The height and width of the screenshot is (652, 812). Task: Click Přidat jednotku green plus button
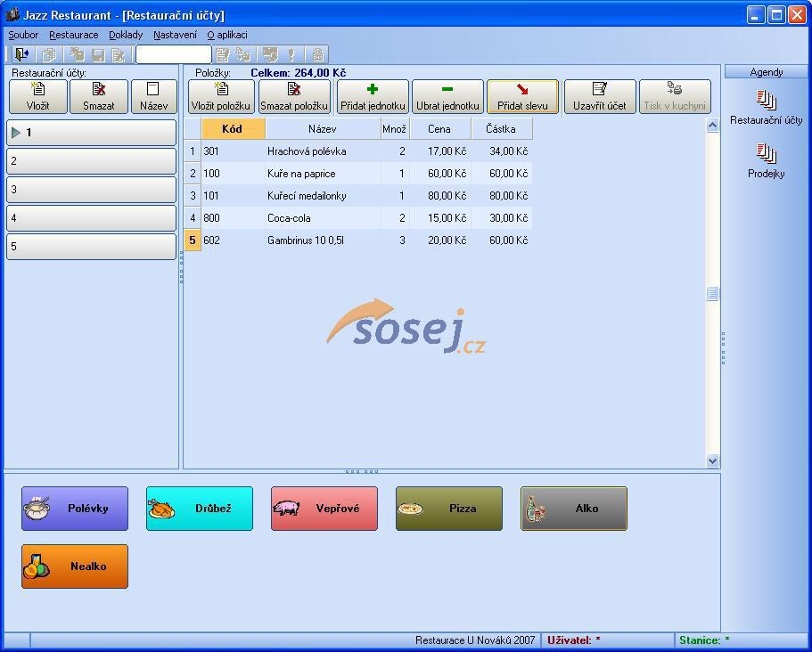point(373,96)
